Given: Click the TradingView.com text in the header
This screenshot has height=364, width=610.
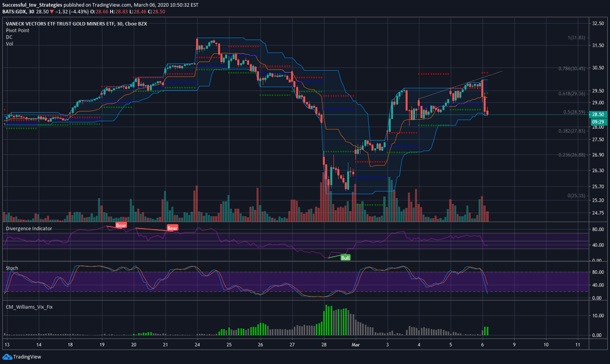Looking at the screenshot, I should point(112,5).
